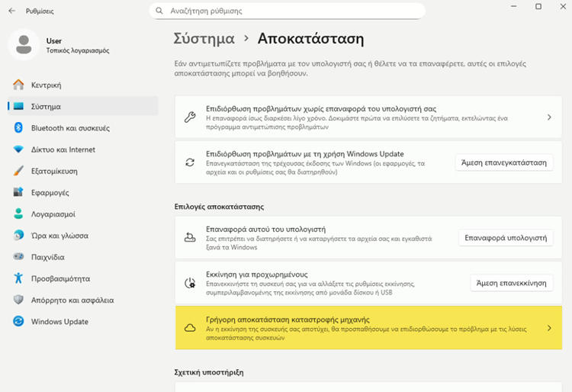This screenshot has height=392, width=572.
Task: Open Προσβασιμότητα settings
Action: coord(83,278)
